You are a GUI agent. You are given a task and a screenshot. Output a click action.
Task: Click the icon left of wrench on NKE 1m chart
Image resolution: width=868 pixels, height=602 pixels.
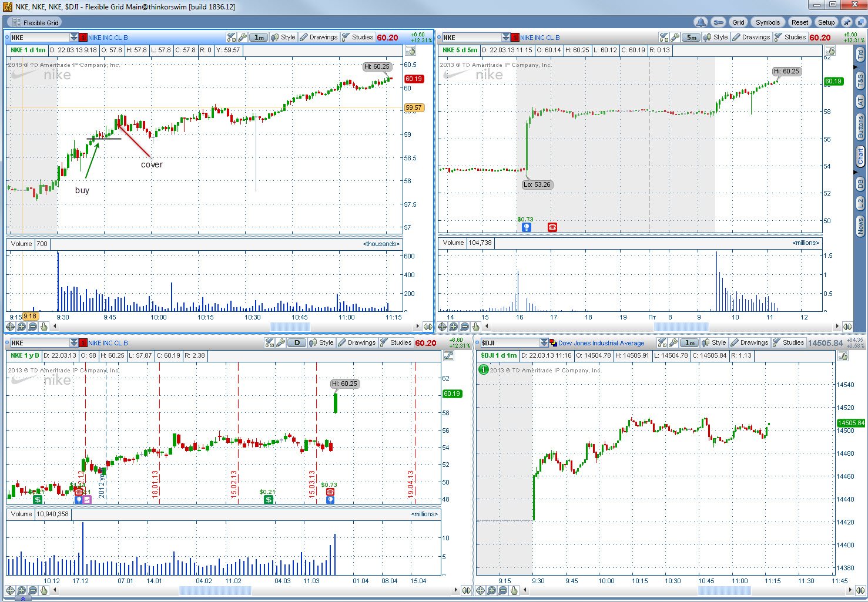coord(232,37)
